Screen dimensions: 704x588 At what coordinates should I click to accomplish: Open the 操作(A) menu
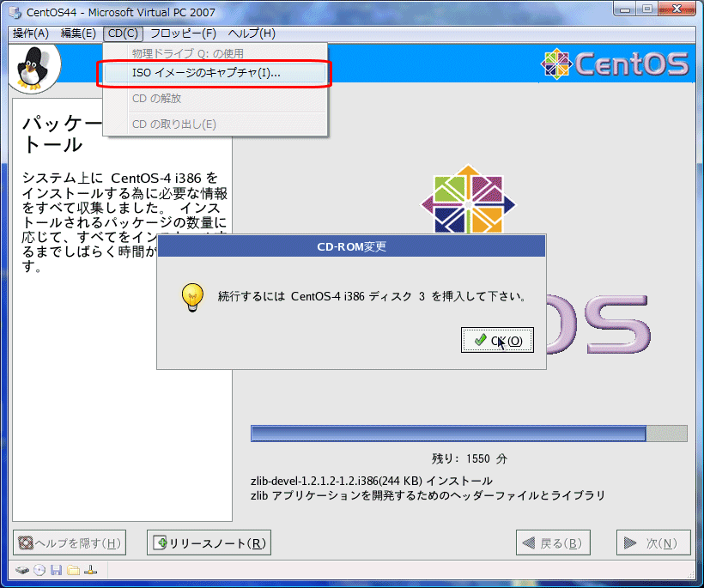pos(31,33)
